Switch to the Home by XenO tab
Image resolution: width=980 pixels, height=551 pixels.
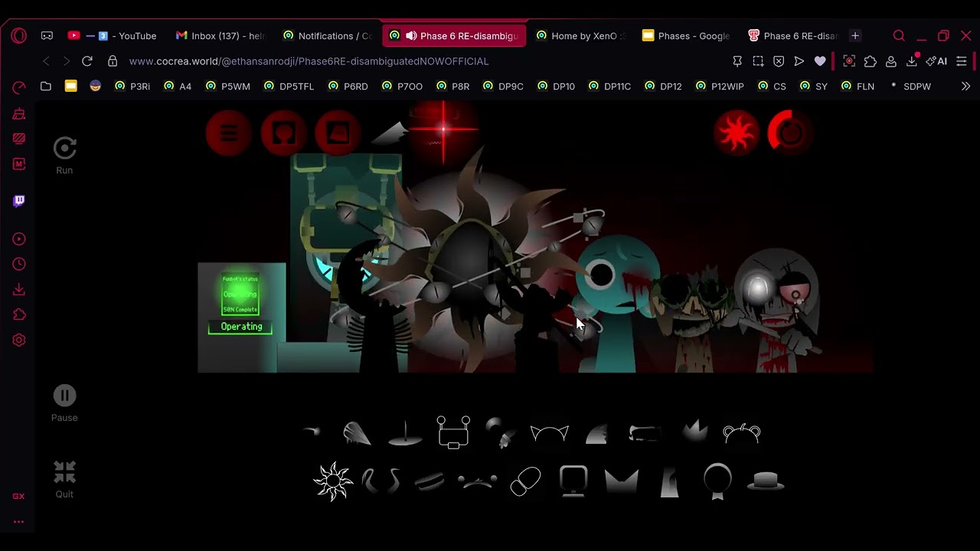(x=580, y=36)
